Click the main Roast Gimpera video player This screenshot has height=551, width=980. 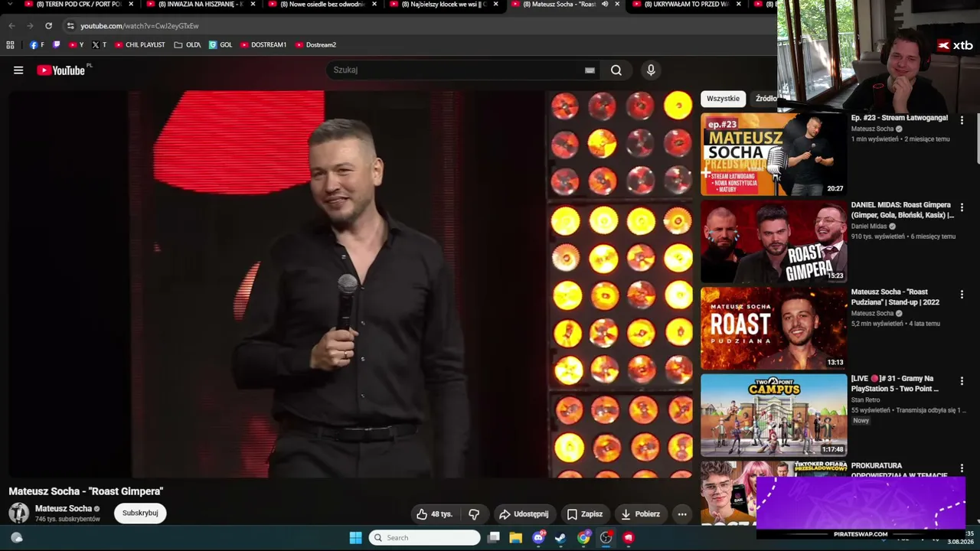coord(350,285)
